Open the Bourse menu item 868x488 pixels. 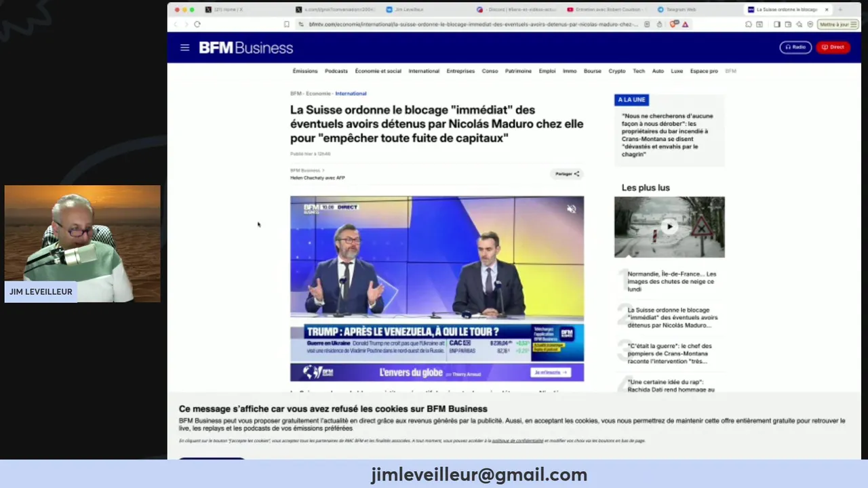pos(593,71)
